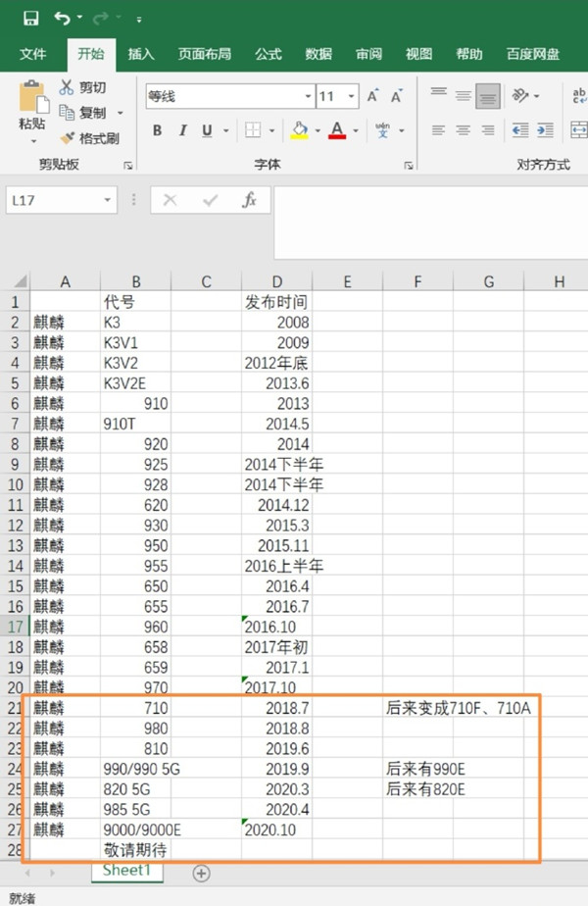Viewport: 588px width, 906px height.
Task: Select column D header
Action: [x=276, y=281]
